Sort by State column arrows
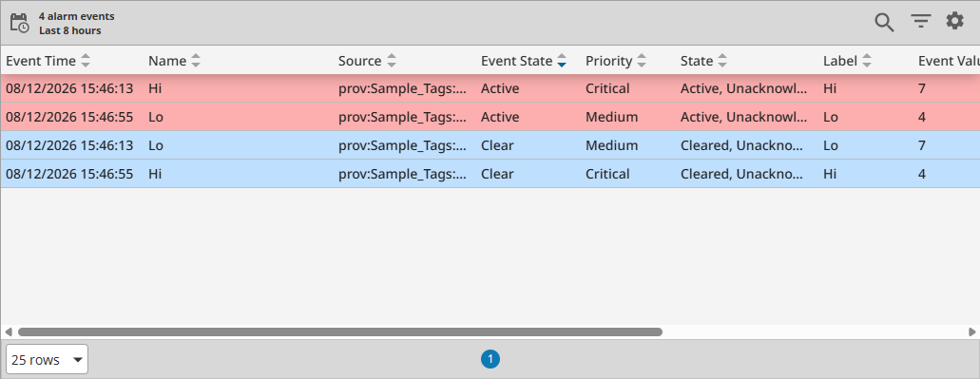The height and width of the screenshot is (379, 980). pos(721,61)
